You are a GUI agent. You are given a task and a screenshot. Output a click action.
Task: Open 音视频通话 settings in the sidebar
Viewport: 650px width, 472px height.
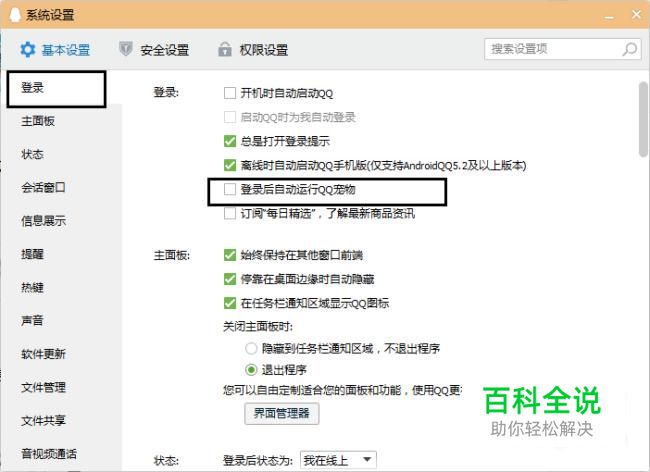pos(49,454)
